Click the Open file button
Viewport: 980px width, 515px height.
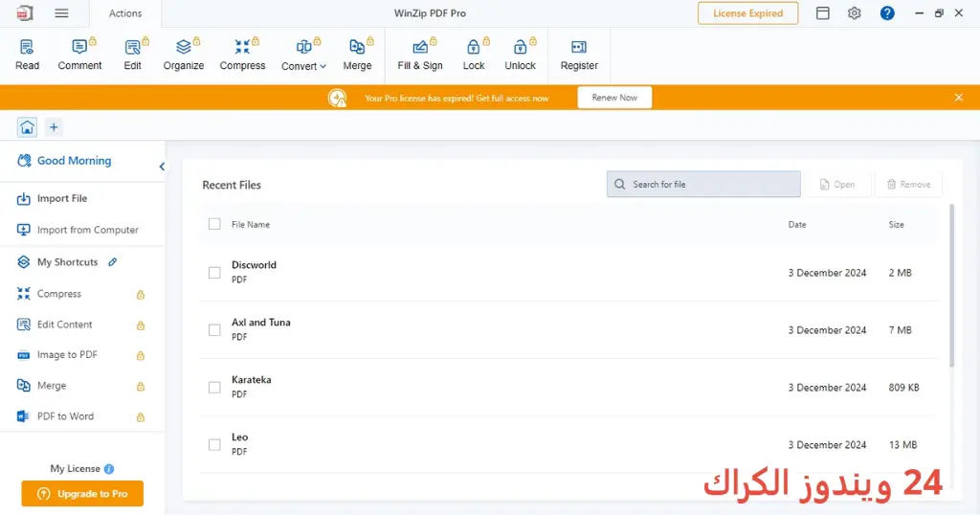(836, 185)
